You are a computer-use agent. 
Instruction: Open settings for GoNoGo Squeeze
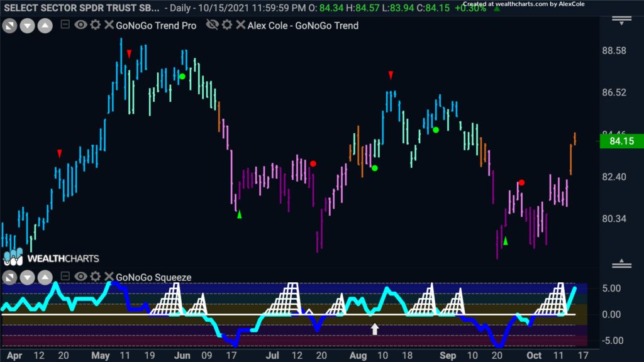tap(96, 277)
